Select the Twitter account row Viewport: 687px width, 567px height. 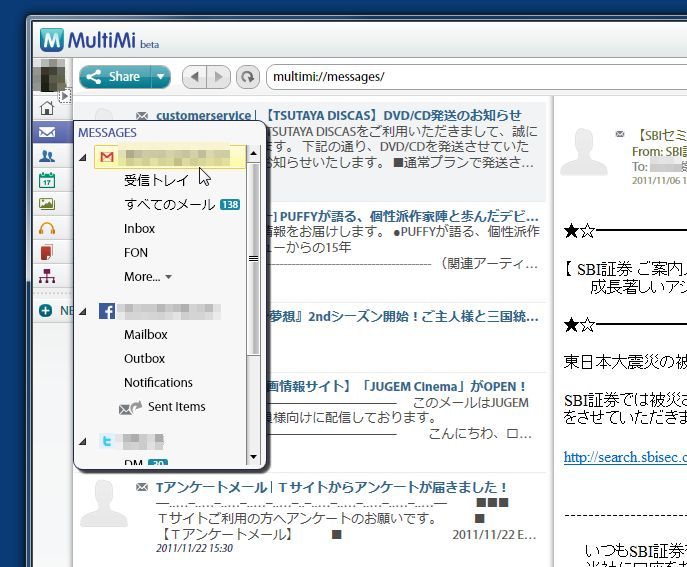tap(131, 441)
